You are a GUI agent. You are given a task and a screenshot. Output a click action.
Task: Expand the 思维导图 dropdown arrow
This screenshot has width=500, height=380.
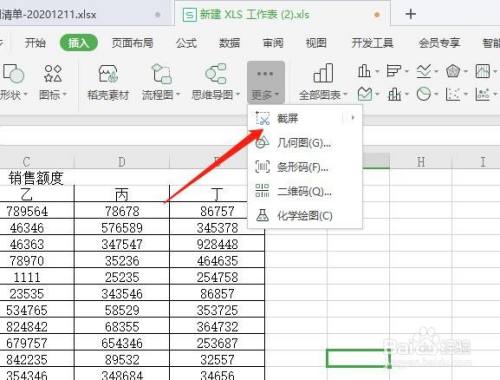238,95
